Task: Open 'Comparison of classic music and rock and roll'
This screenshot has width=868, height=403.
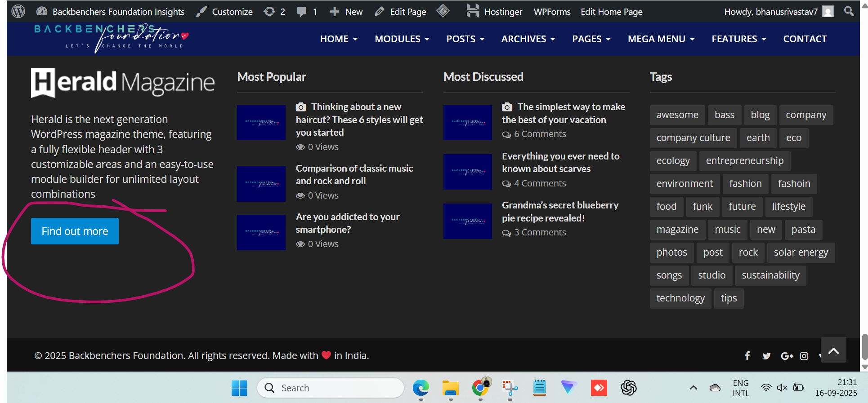Action: 354,174
